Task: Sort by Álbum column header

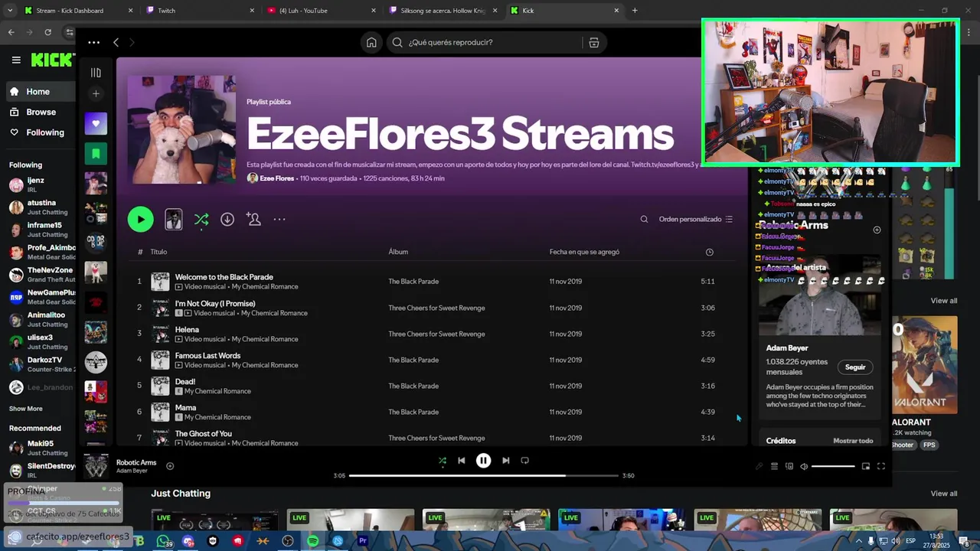Action: (398, 252)
